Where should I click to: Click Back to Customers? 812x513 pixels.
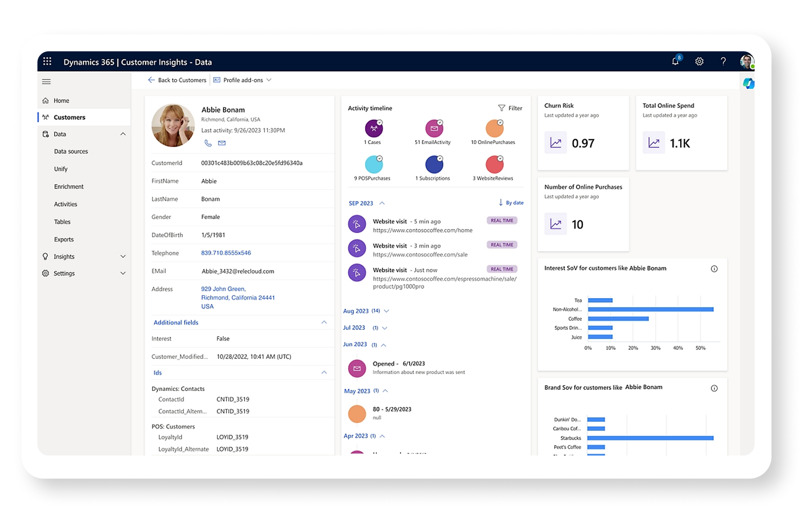tap(177, 80)
